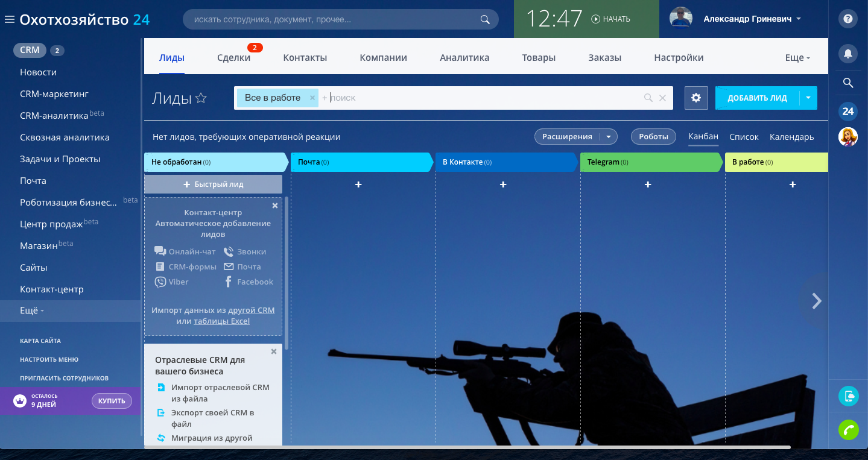Click the gear settings icon near search
Viewport: 868px width, 460px height.
pyautogui.click(x=696, y=98)
